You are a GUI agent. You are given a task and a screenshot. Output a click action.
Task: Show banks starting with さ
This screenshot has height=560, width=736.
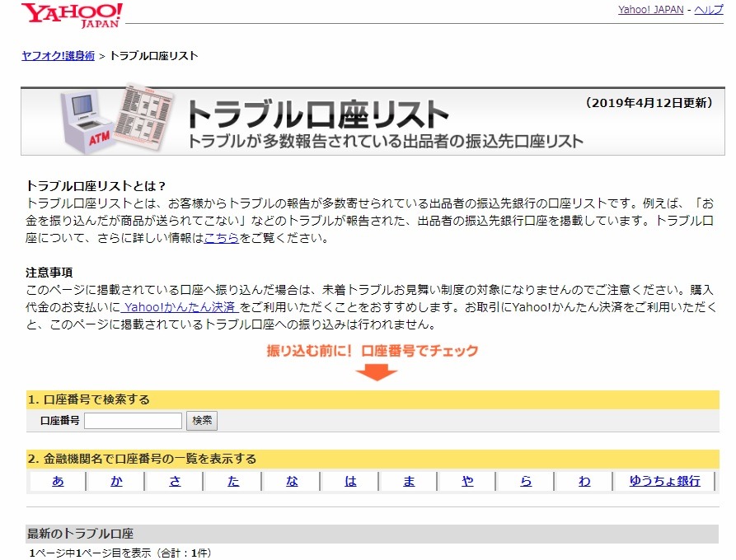point(175,481)
